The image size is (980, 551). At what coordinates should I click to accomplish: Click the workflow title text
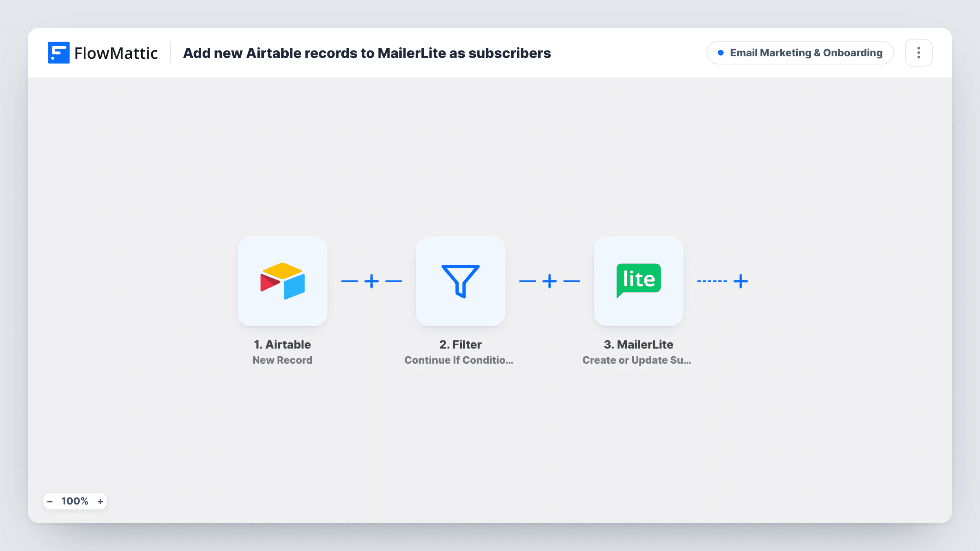pyautogui.click(x=367, y=53)
